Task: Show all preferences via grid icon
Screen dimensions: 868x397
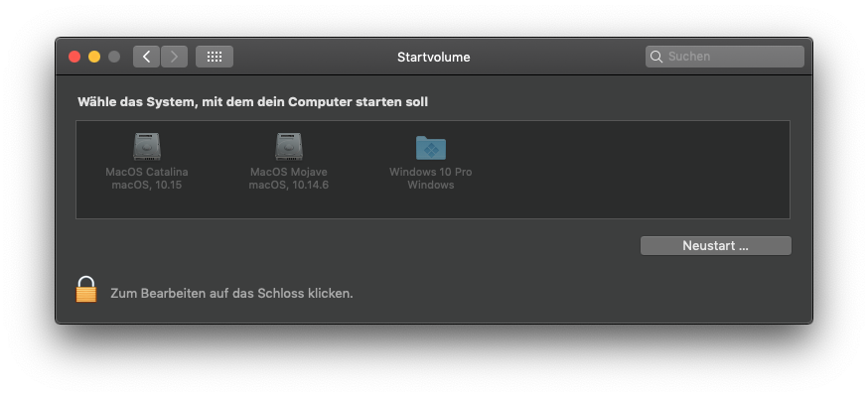Action: point(215,57)
